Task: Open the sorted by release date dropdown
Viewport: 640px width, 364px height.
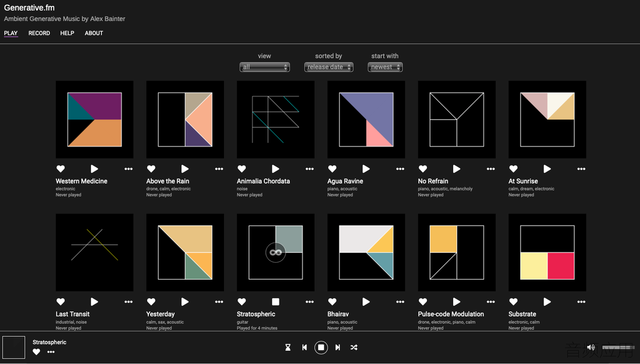Action: (x=329, y=67)
